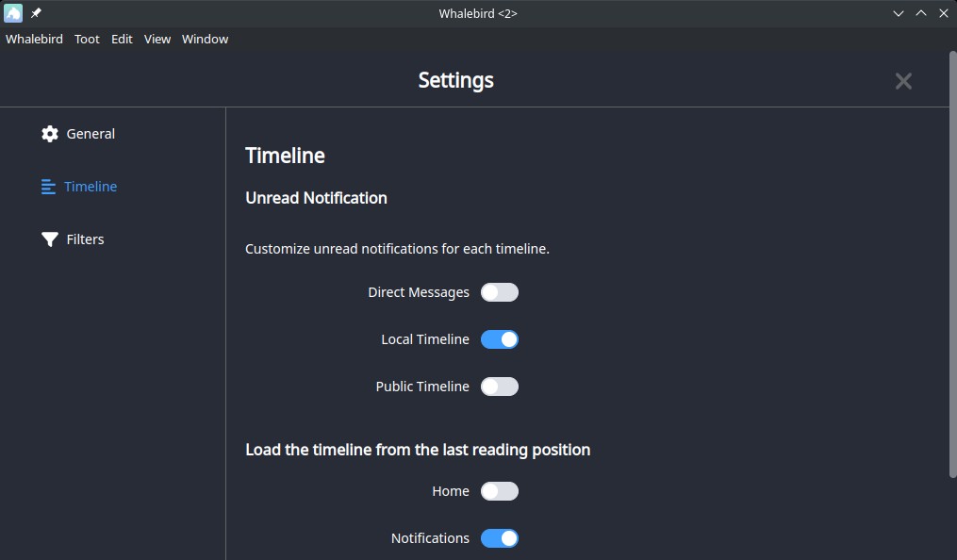Click the pin icon in title bar

click(x=36, y=13)
